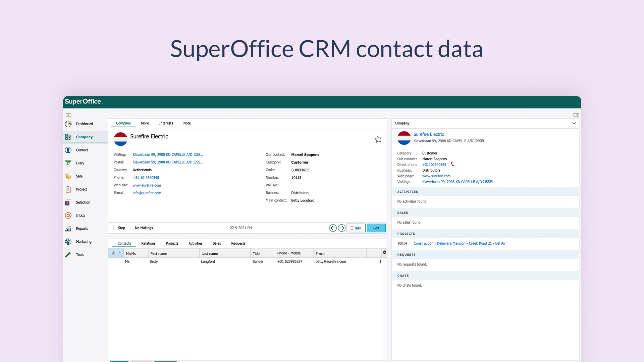
Task: Open the Dashboard gauge icon
Action: (68, 124)
